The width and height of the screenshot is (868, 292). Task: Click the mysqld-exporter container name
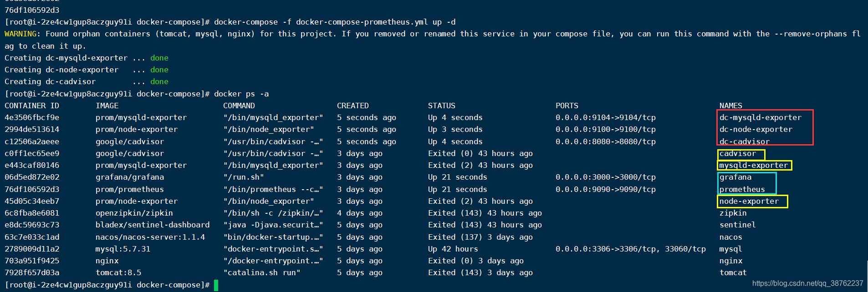754,165
